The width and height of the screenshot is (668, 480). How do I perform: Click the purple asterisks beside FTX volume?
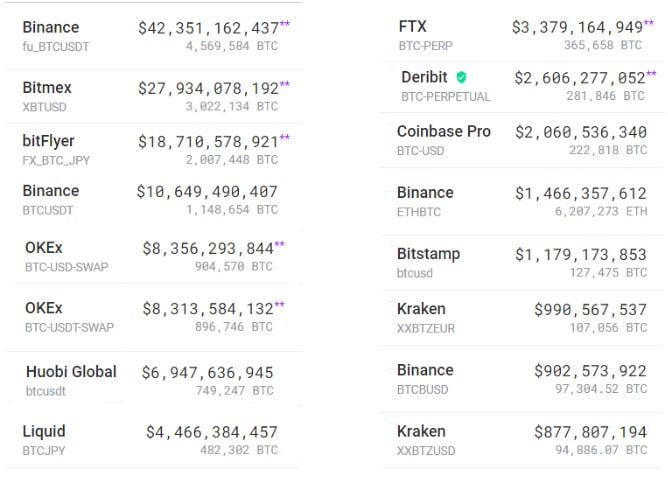[649, 23]
